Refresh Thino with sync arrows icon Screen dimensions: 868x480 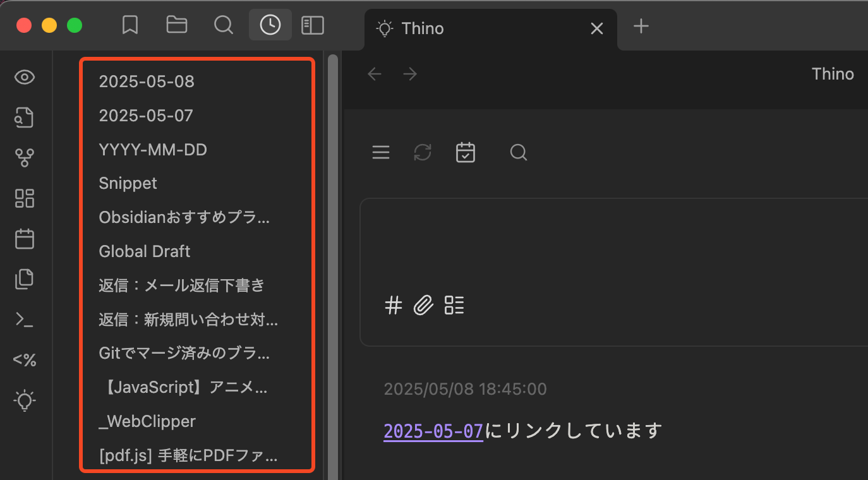point(423,152)
